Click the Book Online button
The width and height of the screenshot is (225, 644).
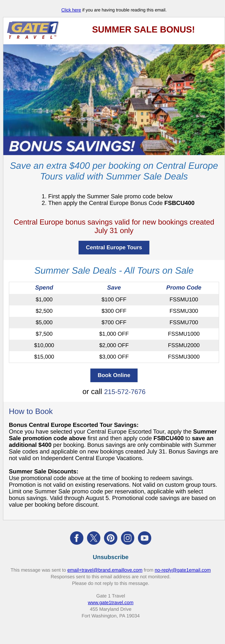click(x=114, y=375)
